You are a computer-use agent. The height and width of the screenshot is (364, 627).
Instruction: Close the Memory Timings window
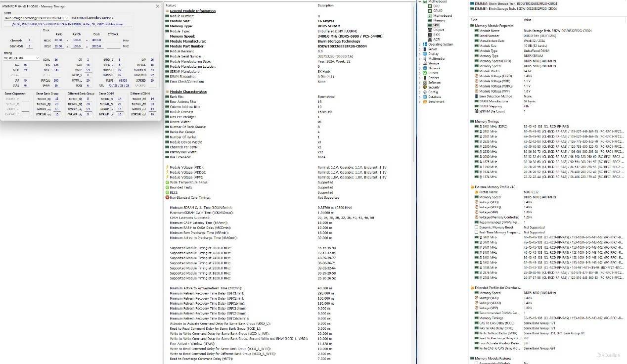point(158,6)
